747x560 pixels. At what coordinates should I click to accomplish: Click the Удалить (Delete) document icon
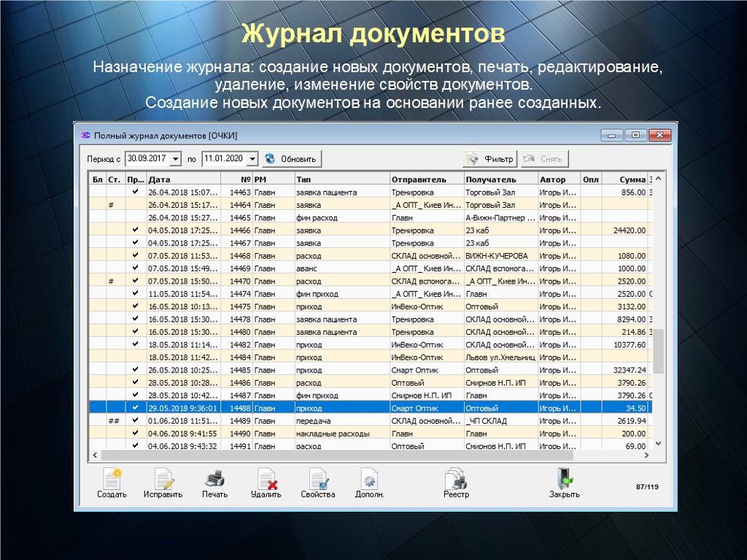pyautogui.click(x=266, y=479)
